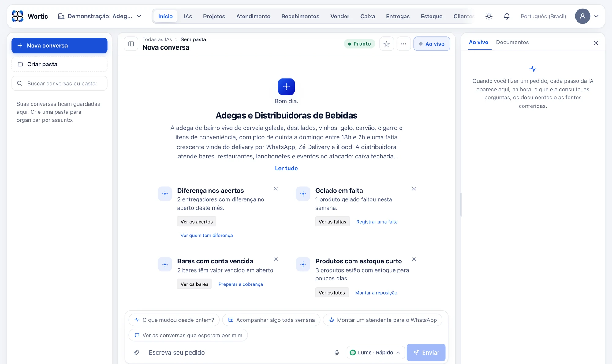Click Ver os lotes button
The height and width of the screenshot is (364, 612).
[332, 292]
